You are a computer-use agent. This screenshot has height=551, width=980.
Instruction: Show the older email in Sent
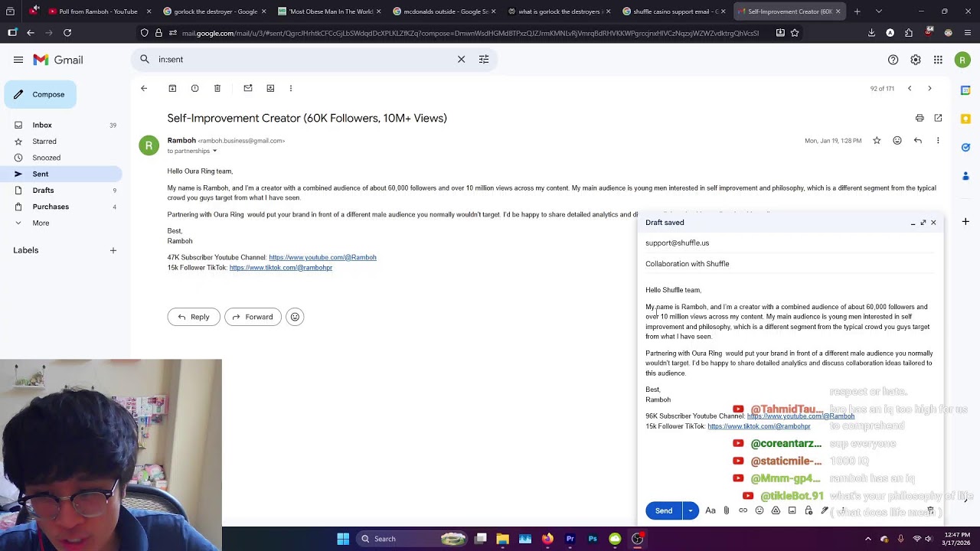pos(929,89)
